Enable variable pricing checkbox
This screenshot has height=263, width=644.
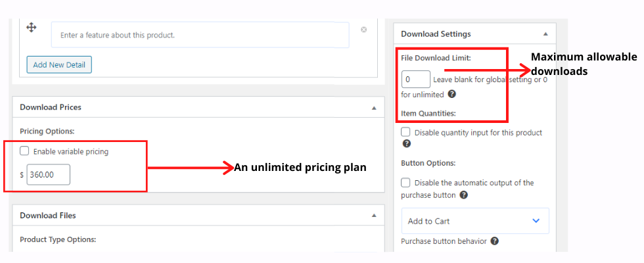tap(25, 151)
